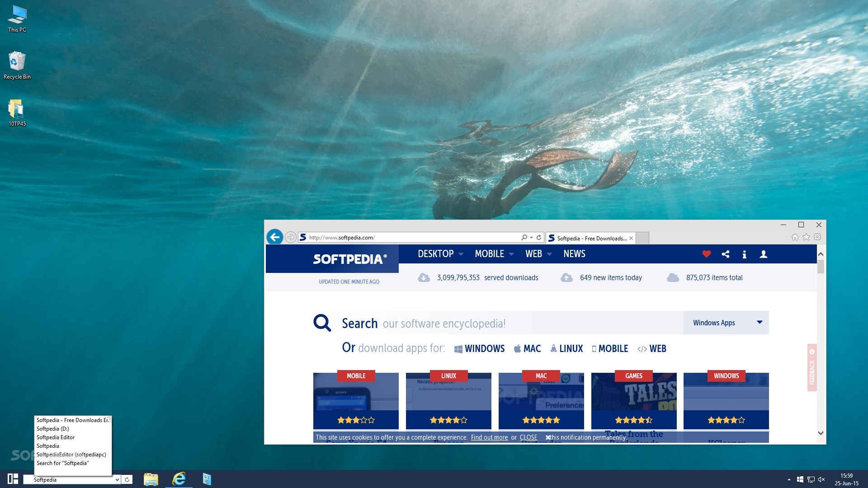Screen dimensions: 868x488
Task: Reload the page with address bar refresh
Action: tap(539, 237)
